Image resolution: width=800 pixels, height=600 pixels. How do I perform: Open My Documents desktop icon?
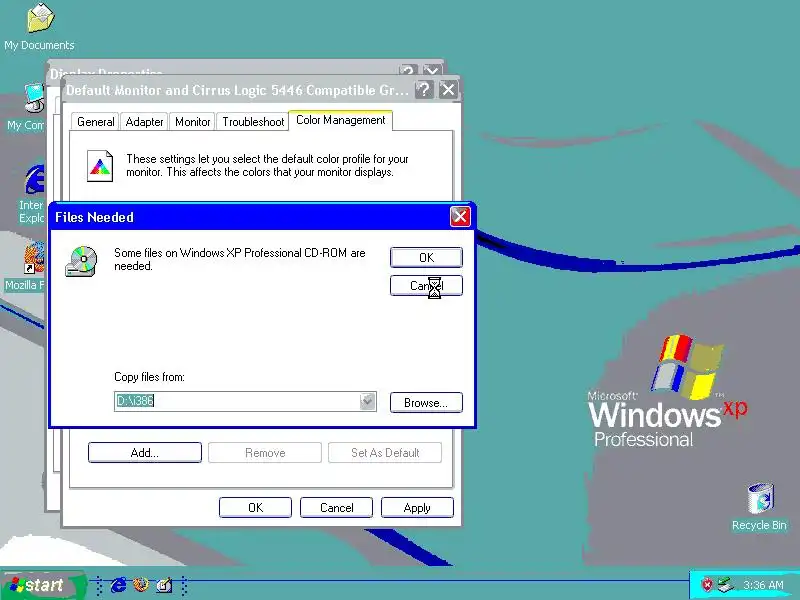coord(40,27)
